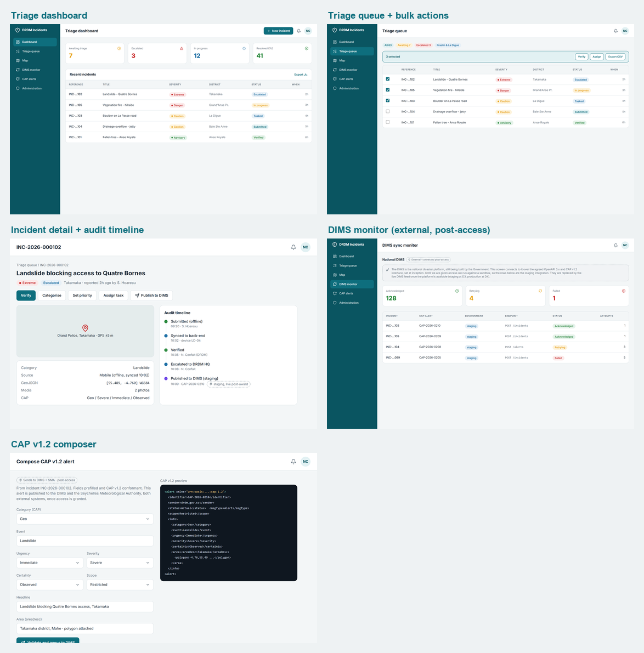Image resolution: width=644 pixels, height=653 pixels.
Task: Click the check icon on Acknowledged 128 card
Action: click(x=456, y=291)
